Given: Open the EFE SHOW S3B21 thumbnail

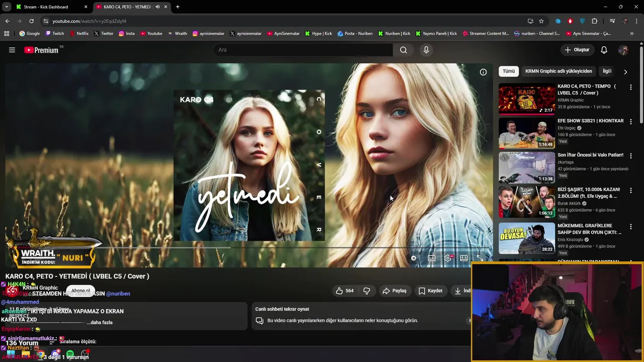Looking at the screenshot, I should (527, 133).
